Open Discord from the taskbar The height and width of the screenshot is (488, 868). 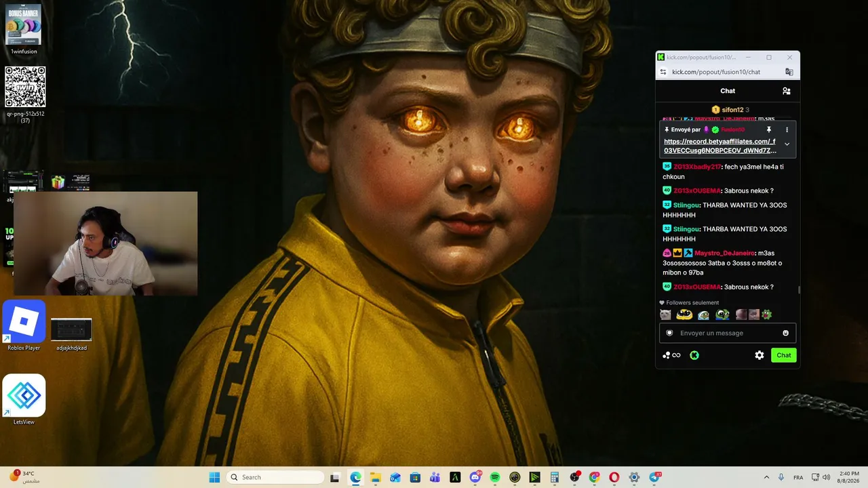click(475, 477)
